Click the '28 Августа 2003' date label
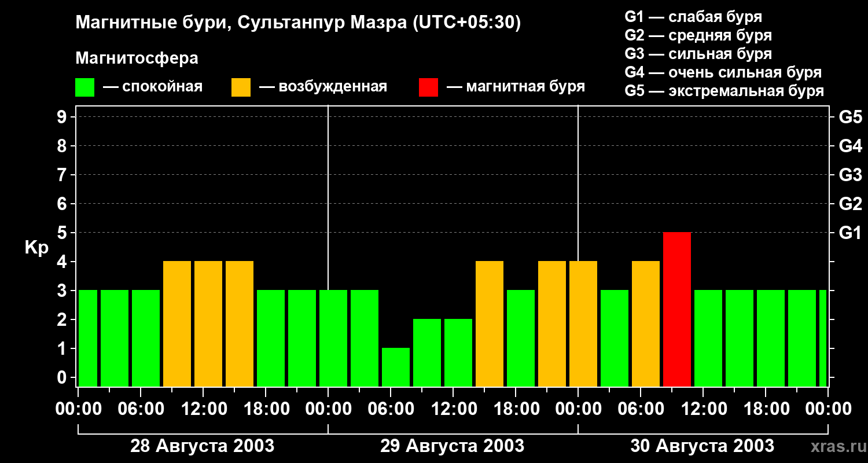The height and width of the screenshot is (463, 868). [x=203, y=446]
